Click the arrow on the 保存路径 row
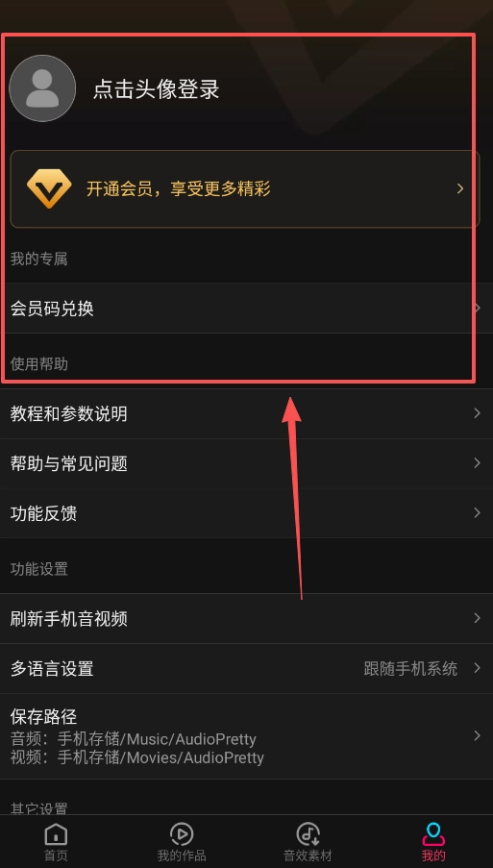 click(x=477, y=735)
